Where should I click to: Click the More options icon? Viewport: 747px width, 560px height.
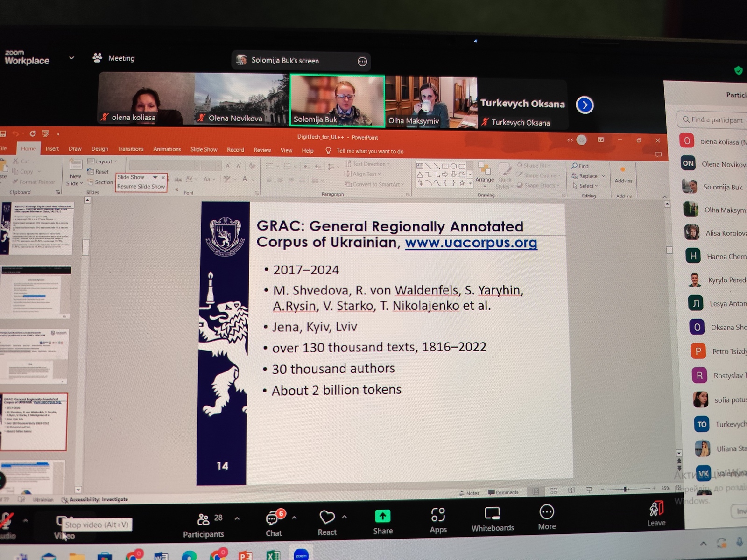click(x=546, y=512)
